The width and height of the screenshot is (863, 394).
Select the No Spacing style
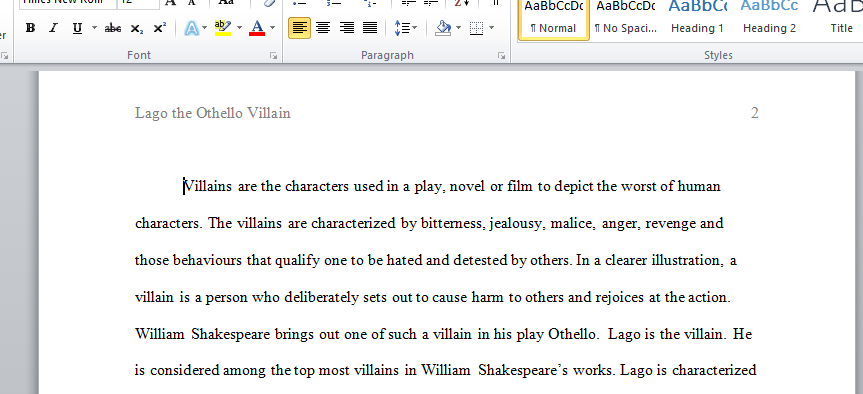pos(626,20)
